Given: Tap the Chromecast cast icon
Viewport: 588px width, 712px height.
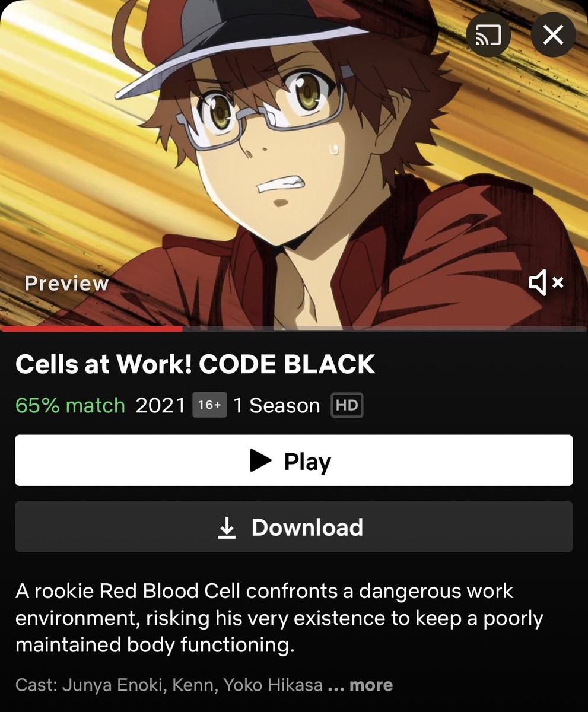Looking at the screenshot, I should pyautogui.click(x=488, y=36).
